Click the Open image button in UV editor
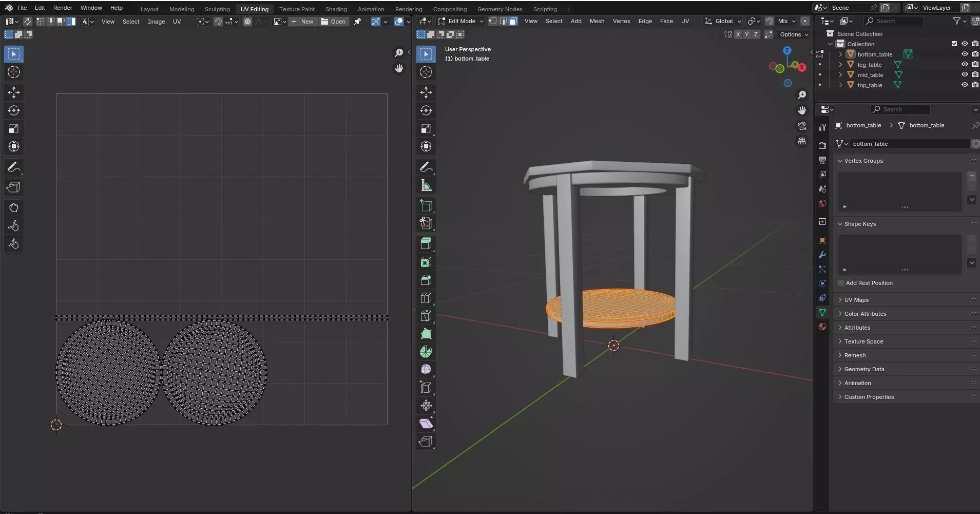 pyautogui.click(x=333, y=22)
